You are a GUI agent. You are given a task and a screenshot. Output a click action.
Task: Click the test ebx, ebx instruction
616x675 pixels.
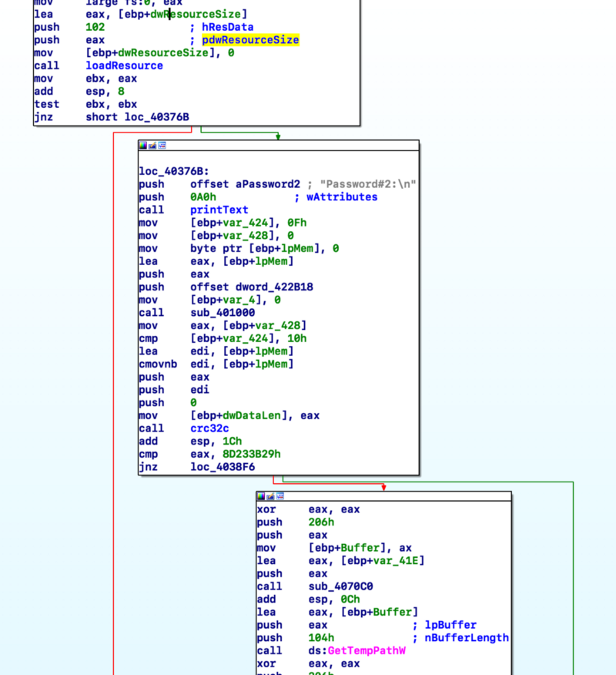coord(85,105)
